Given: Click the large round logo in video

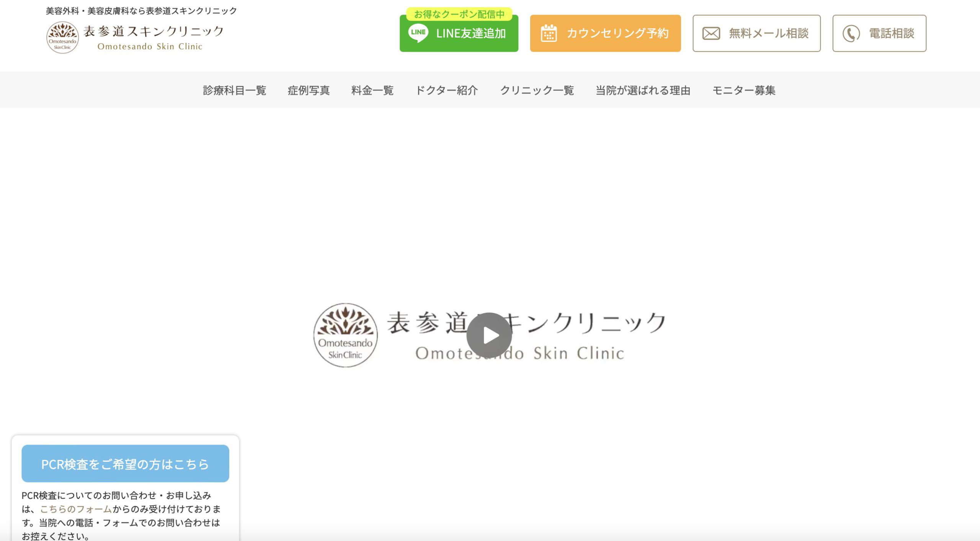Looking at the screenshot, I should click(345, 335).
